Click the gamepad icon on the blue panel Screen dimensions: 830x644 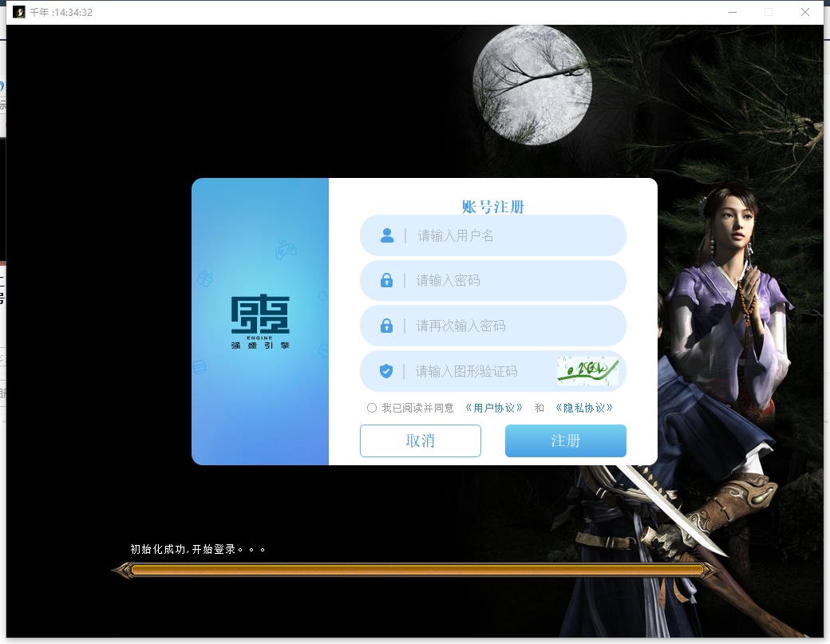tap(285, 250)
